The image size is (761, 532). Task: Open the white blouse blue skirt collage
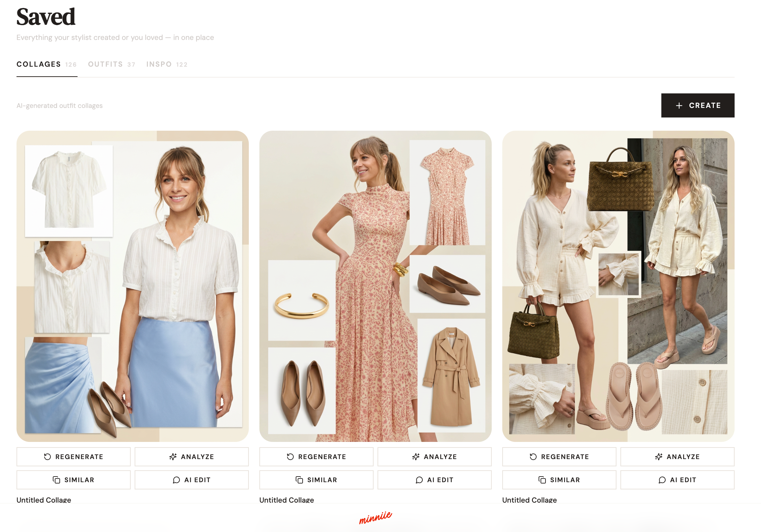133,286
